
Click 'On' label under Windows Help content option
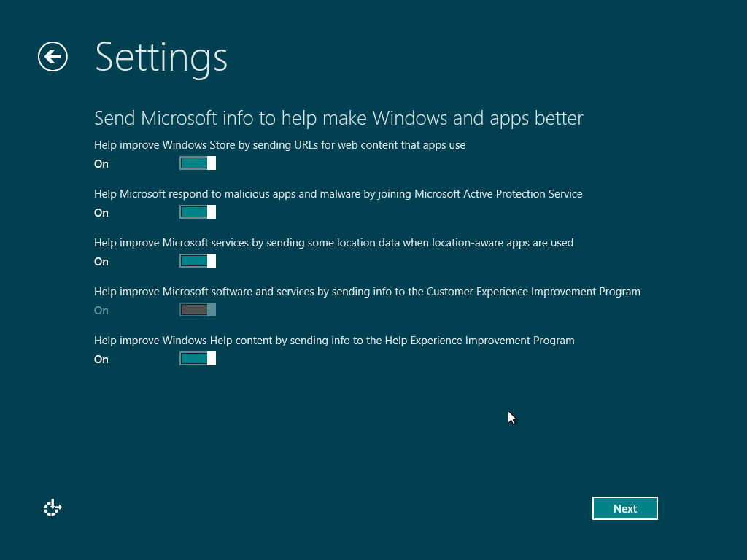point(101,359)
